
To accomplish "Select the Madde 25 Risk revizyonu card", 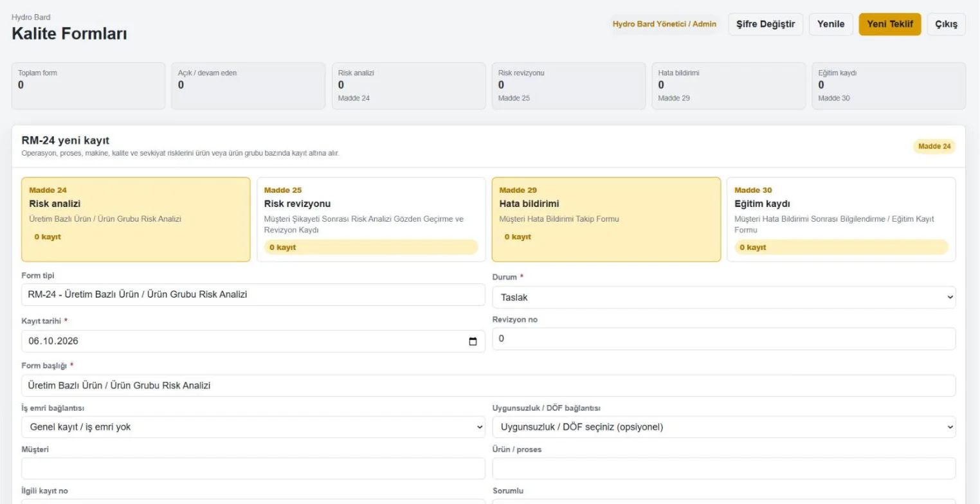I will coord(371,219).
